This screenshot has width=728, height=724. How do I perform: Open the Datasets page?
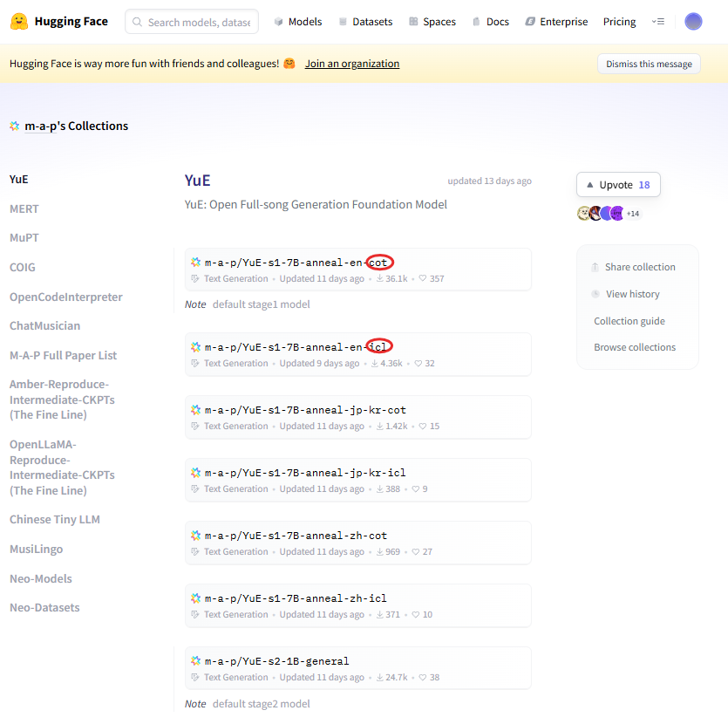point(366,22)
